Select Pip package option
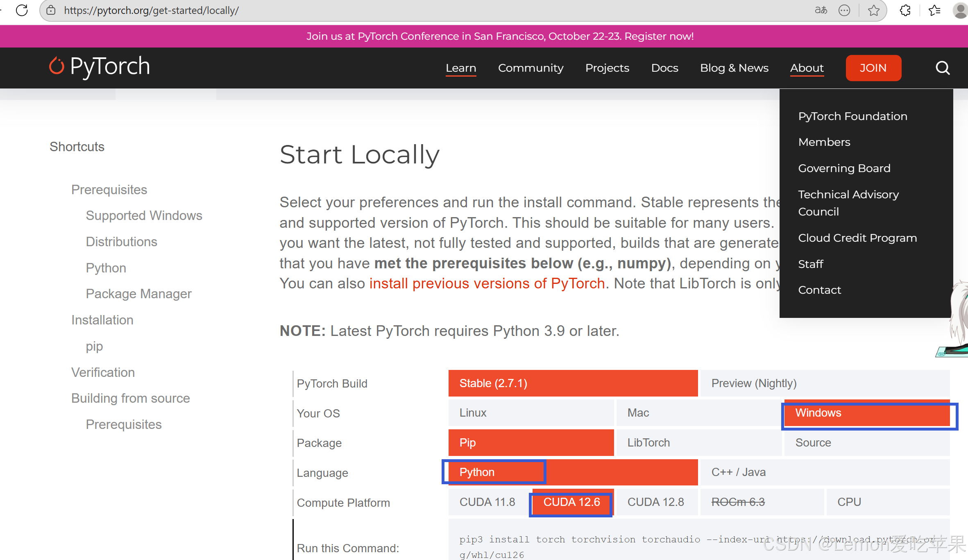This screenshot has width=968, height=560. [x=531, y=443]
